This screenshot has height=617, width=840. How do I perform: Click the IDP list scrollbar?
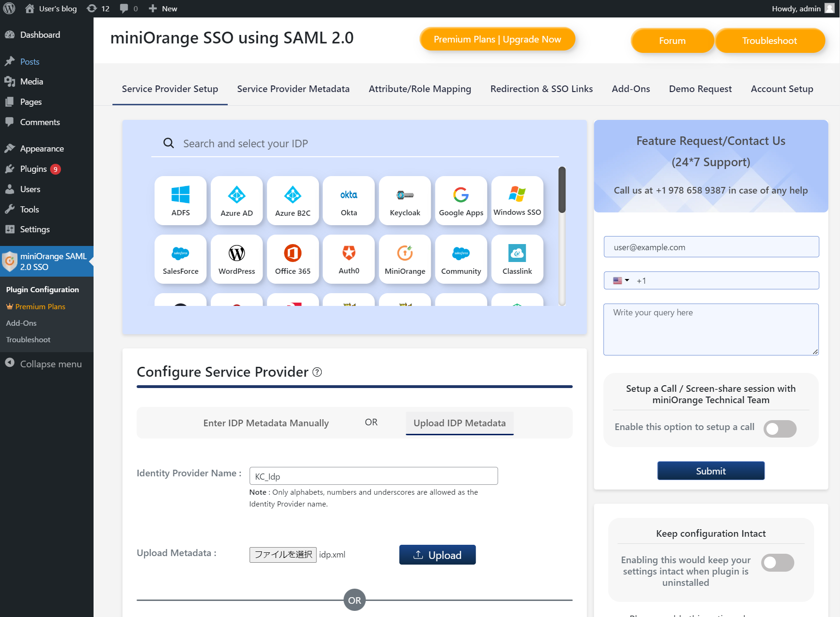pos(562,189)
